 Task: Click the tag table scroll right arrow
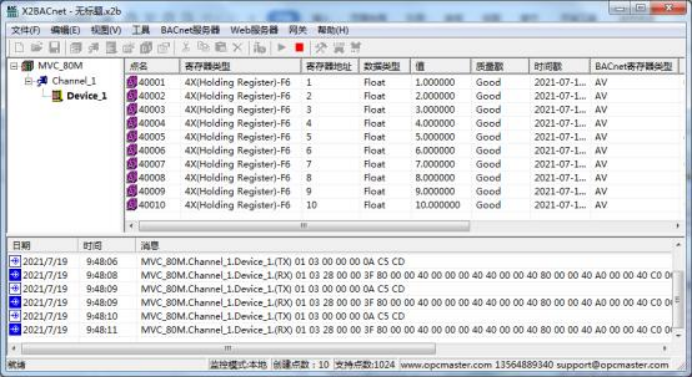[x=677, y=226]
